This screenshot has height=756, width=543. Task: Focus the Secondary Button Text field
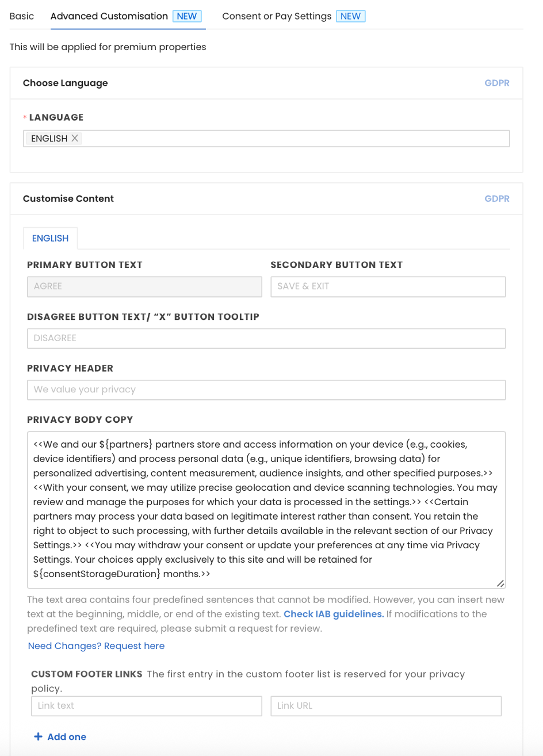click(388, 287)
